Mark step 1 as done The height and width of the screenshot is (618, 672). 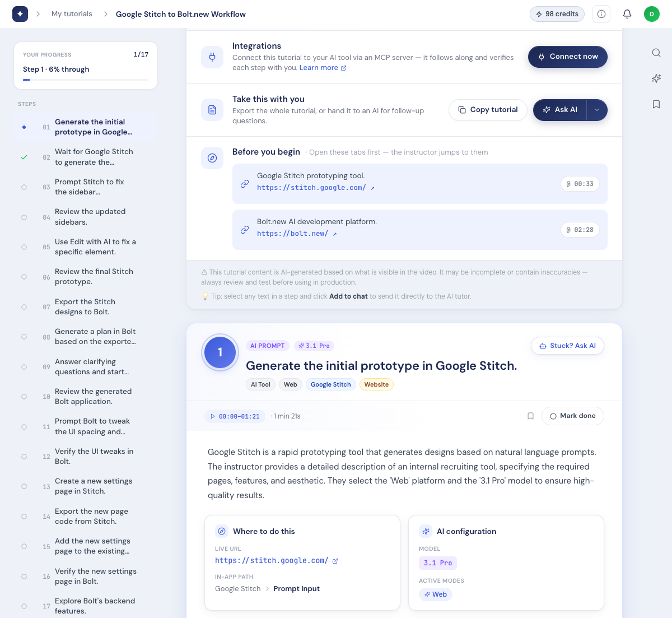(x=572, y=416)
